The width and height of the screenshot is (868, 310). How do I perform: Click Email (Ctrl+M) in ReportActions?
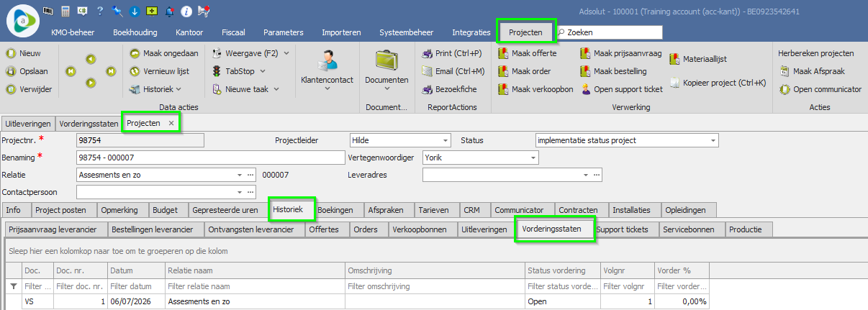coord(453,71)
